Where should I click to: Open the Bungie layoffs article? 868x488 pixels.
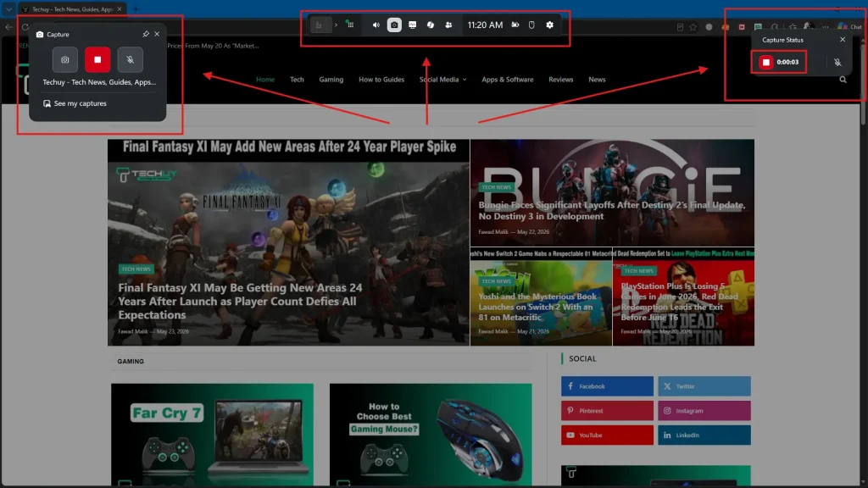click(x=612, y=210)
